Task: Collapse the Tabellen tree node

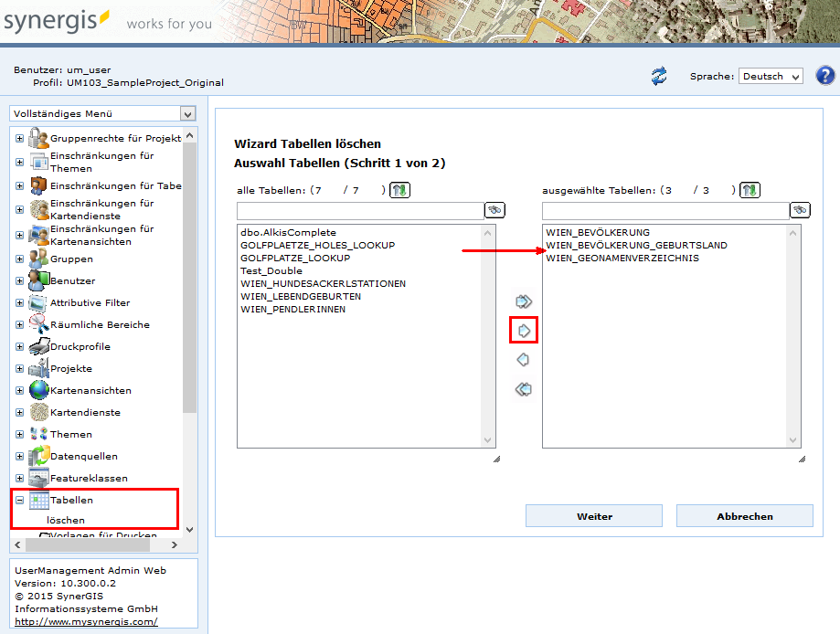Action: (19, 501)
